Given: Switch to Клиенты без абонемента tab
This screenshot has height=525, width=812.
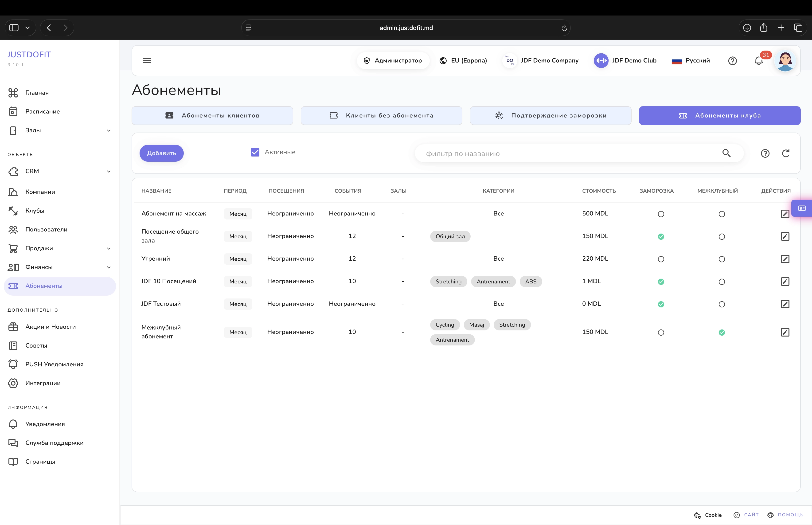Looking at the screenshot, I should (381, 116).
